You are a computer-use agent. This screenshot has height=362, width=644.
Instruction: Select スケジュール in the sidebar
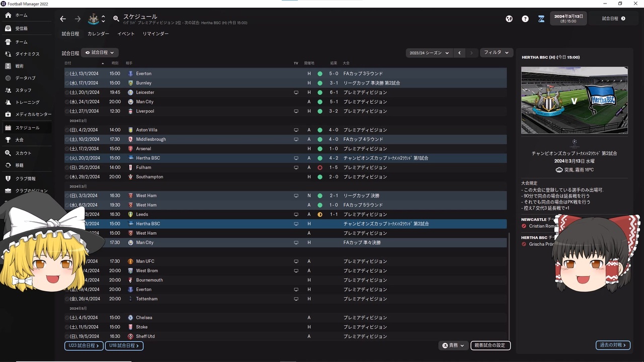(x=27, y=128)
